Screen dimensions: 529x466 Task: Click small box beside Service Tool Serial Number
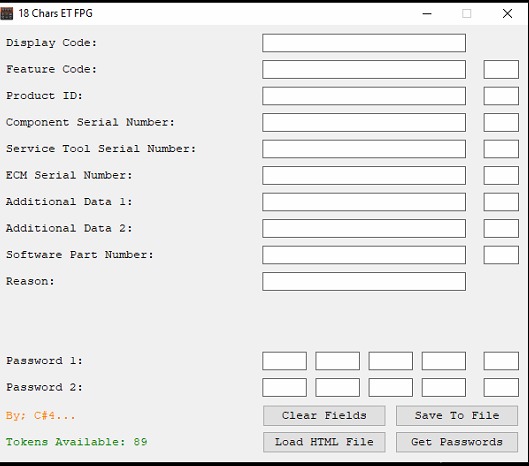click(501, 149)
